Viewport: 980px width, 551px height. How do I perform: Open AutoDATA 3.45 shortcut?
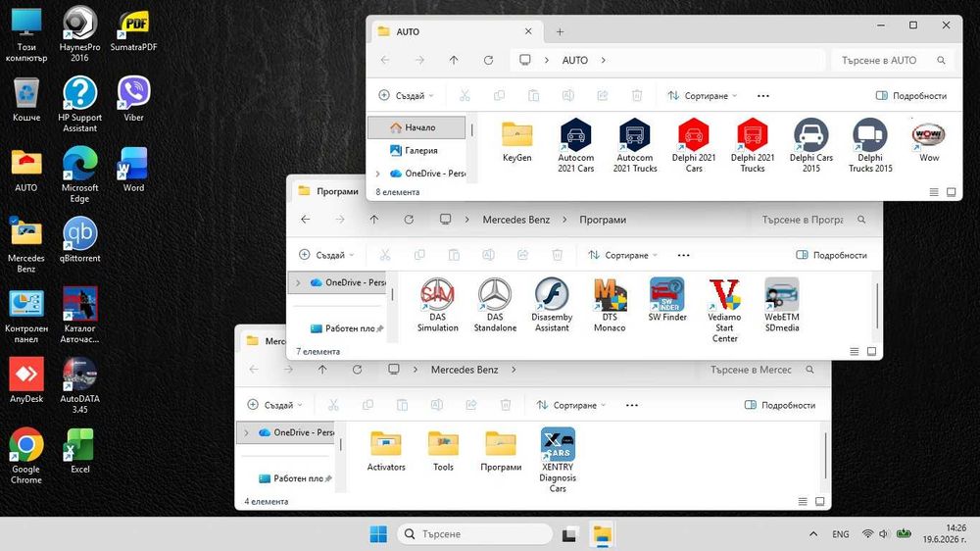pyautogui.click(x=79, y=385)
